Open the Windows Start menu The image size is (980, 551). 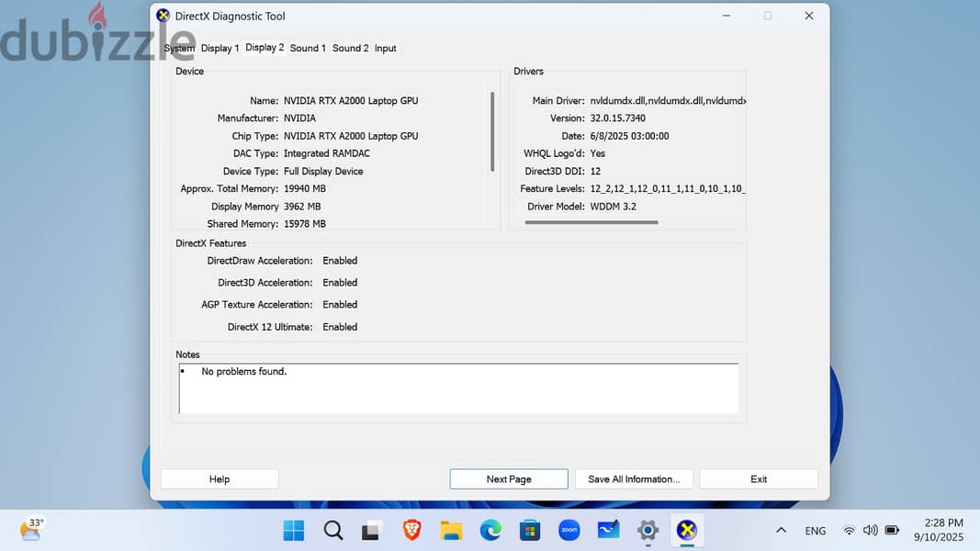(x=294, y=531)
